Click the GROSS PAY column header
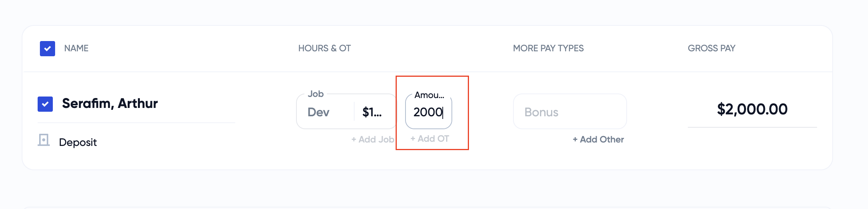 711,48
